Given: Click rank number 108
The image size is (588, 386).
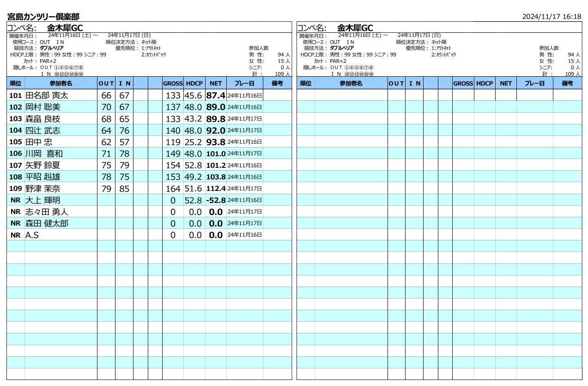Looking at the screenshot, I should pyautogui.click(x=16, y=177).
